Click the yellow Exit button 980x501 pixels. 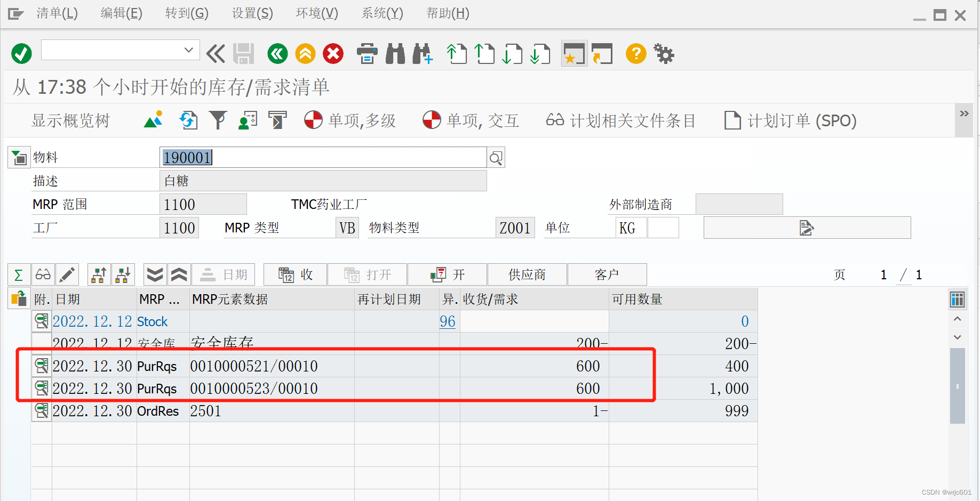(x=306, y=54)
